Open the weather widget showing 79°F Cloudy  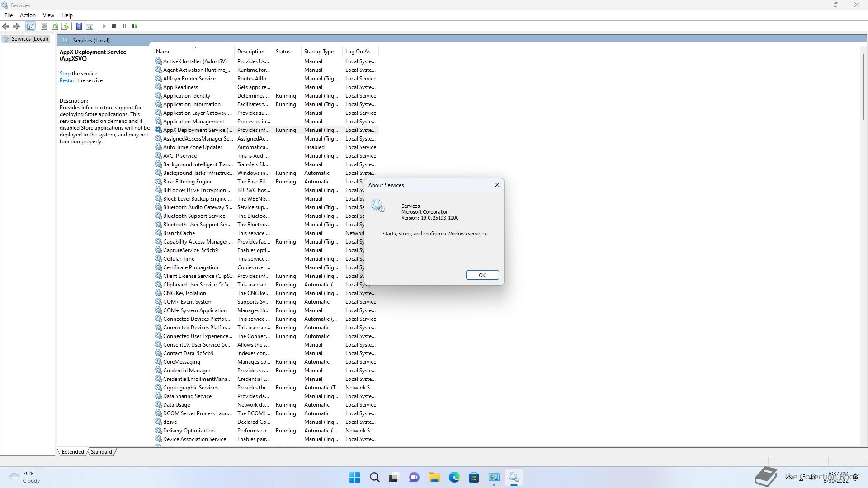coord(25,477)
